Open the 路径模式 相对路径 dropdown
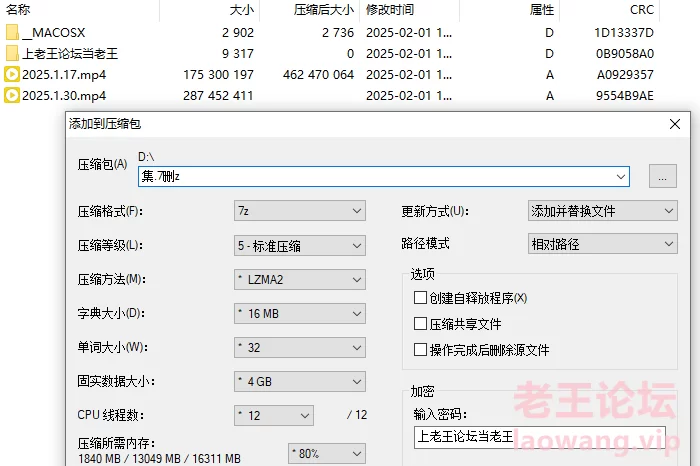The image size is (700, 466). point(603,244)
